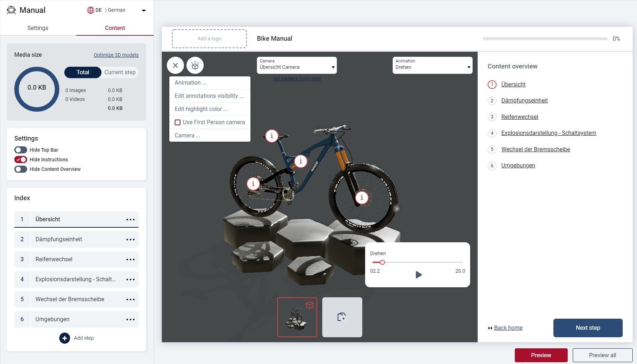Click the Drehen animation timeline slider
The width and height of the screenshot is (637, 364).
tap(417, 262)
